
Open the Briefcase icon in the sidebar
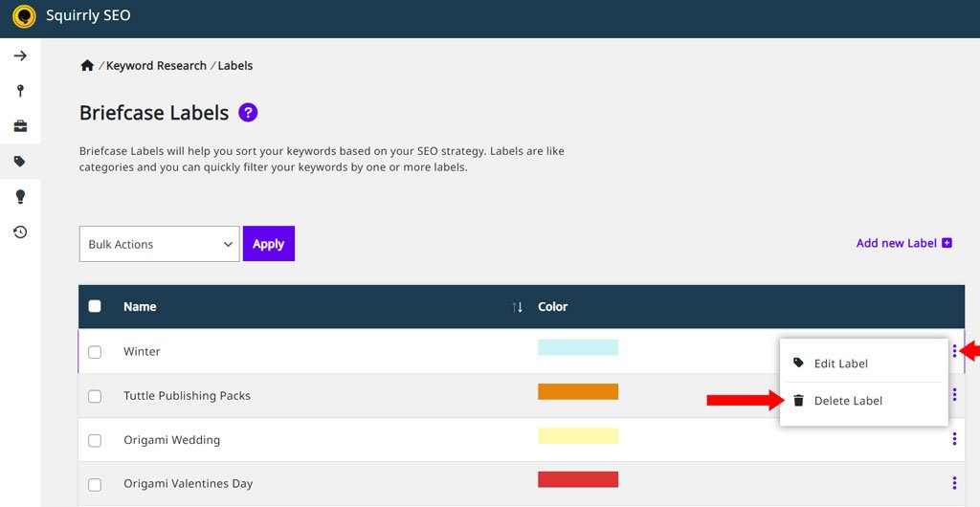[x=21, y=126]
